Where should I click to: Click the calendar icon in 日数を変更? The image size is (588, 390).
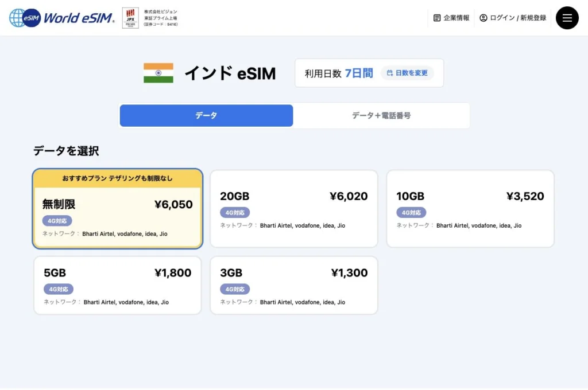(390, 73)
